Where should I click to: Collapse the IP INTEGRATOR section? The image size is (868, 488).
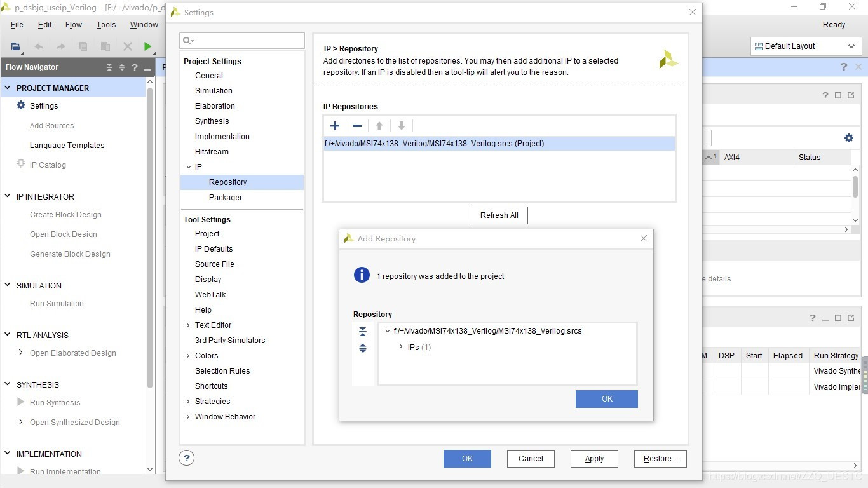click(x=8, y=196)
